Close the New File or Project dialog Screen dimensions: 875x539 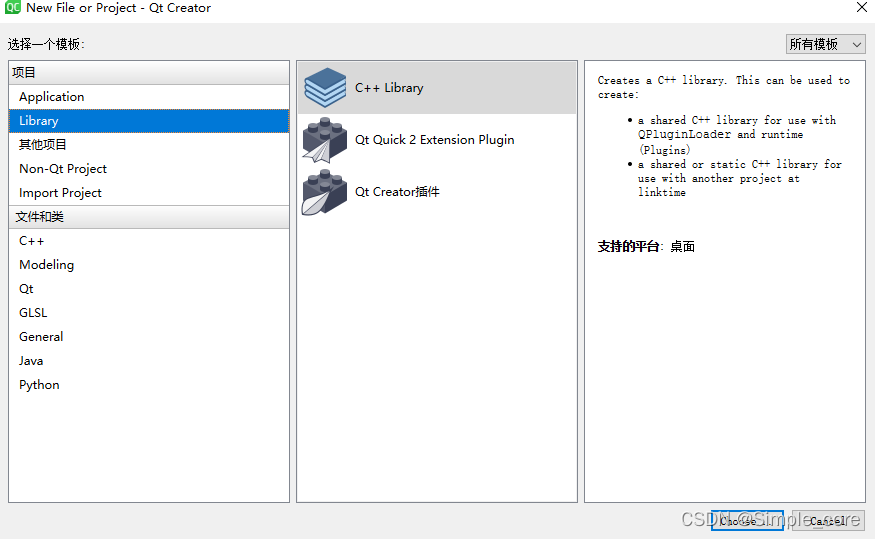(x=862, y=7)
